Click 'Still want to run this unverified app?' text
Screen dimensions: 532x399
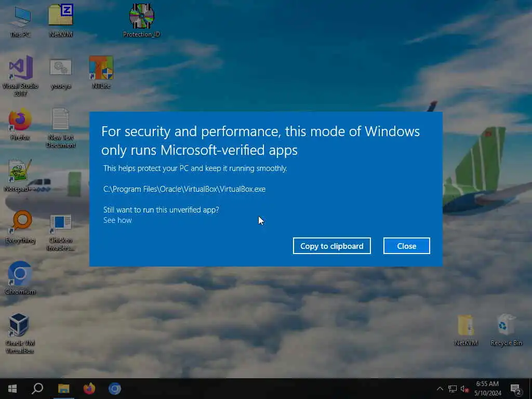point(161,210)
